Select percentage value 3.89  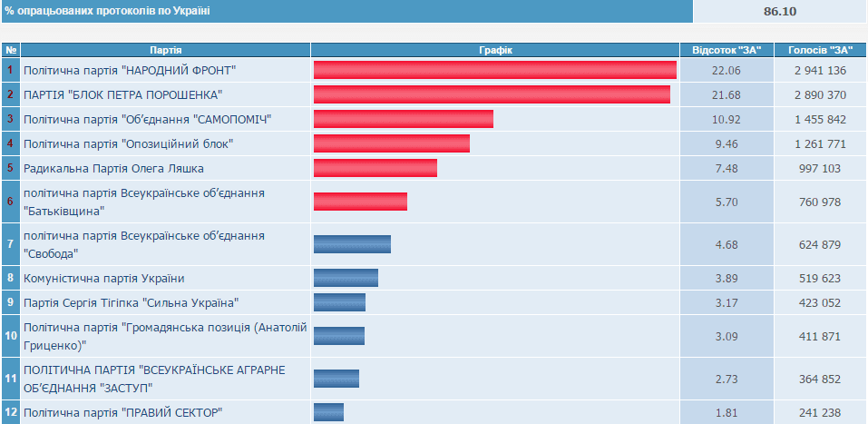pyautogui.click(x=727, y=278)
